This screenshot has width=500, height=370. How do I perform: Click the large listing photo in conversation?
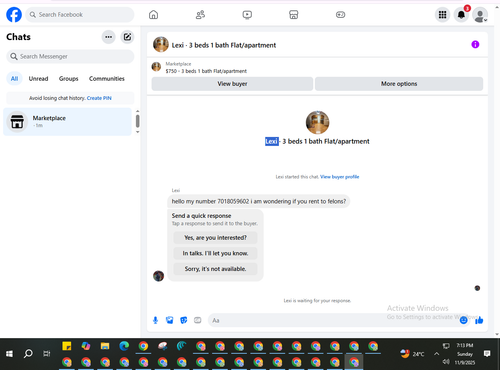pyautogui.click(x=317, y=122)
